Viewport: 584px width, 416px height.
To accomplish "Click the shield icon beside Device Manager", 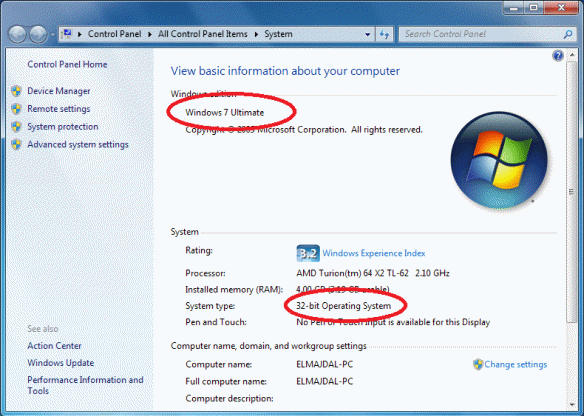I will pos(16,91).
